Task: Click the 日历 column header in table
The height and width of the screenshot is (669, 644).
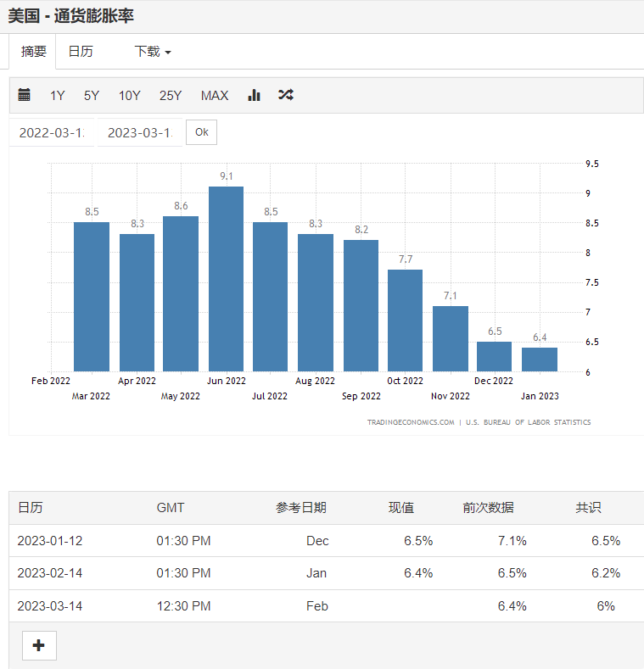Action: [x=31, y=508]
